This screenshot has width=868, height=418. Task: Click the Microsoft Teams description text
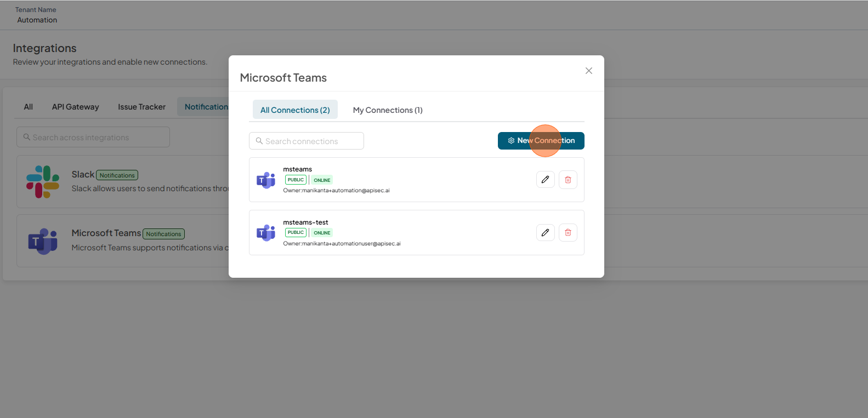pyautogui.click(x=150, y=248)
